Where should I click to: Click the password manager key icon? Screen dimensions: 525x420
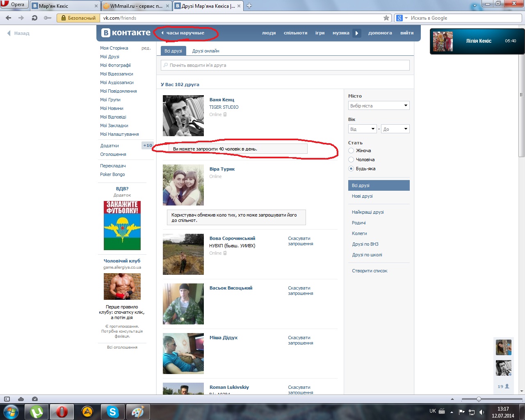pyautogui.click(x=48, y=18)
